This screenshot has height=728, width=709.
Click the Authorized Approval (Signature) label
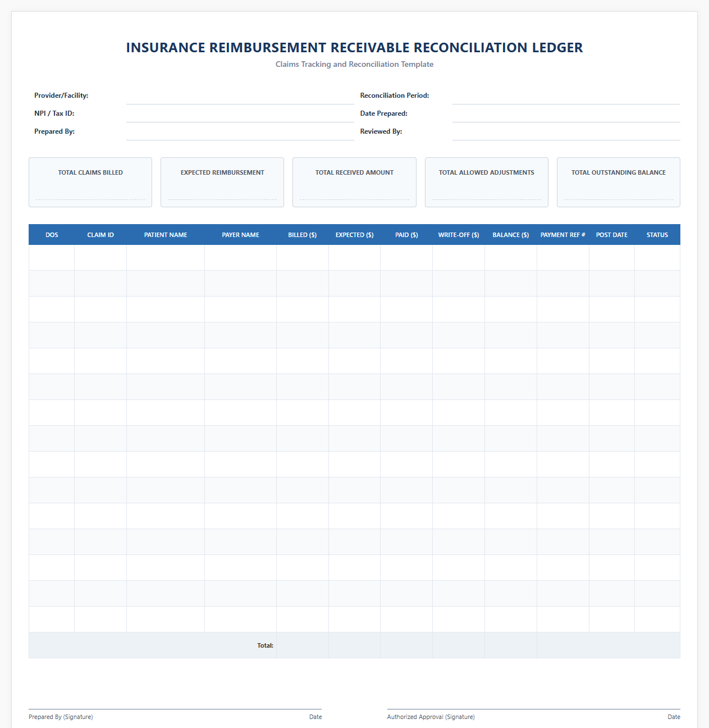pyautogui.click(x=431, y=717)
